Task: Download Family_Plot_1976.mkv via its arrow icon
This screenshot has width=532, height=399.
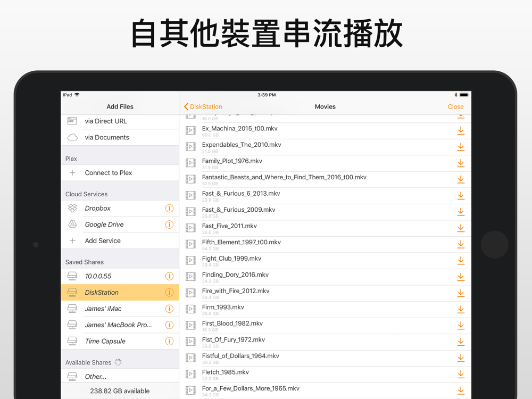Action: pos(461,163)
